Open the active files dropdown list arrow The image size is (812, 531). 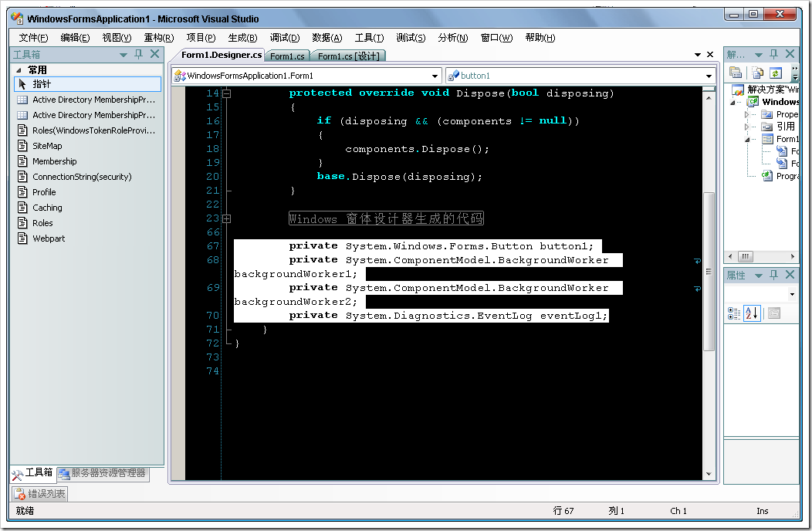click(697, 54)
